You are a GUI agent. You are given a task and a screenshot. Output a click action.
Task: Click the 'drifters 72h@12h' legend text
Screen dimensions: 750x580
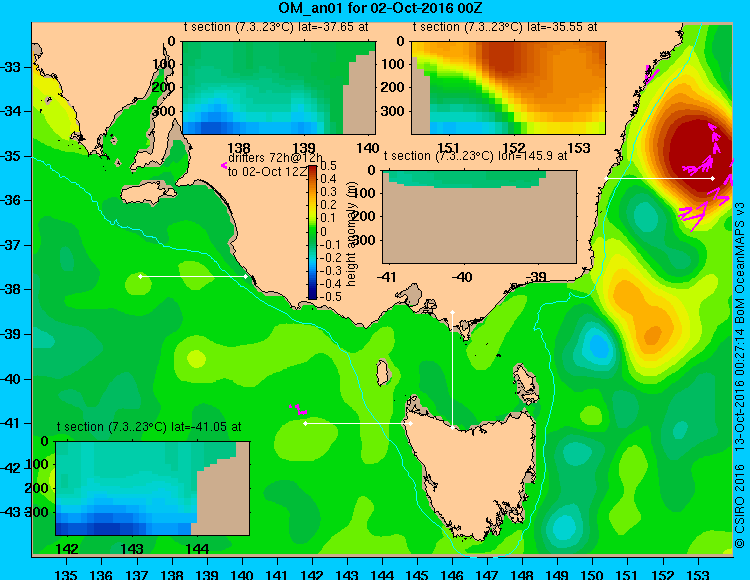(x=276, y=158)
